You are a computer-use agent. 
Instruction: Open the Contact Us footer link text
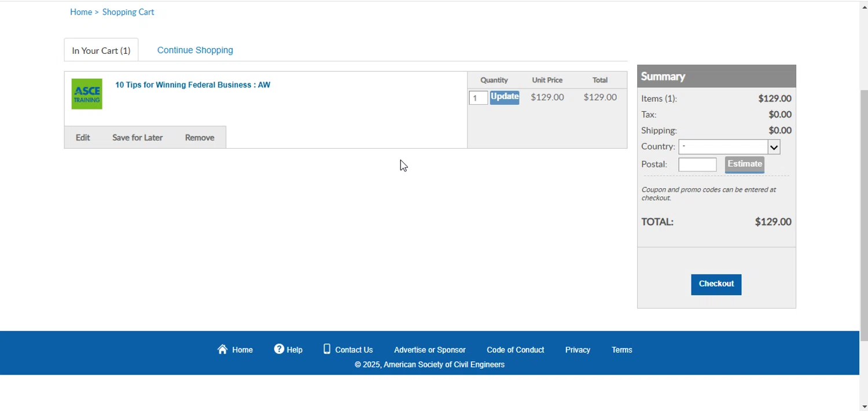[x=354, y=350]
